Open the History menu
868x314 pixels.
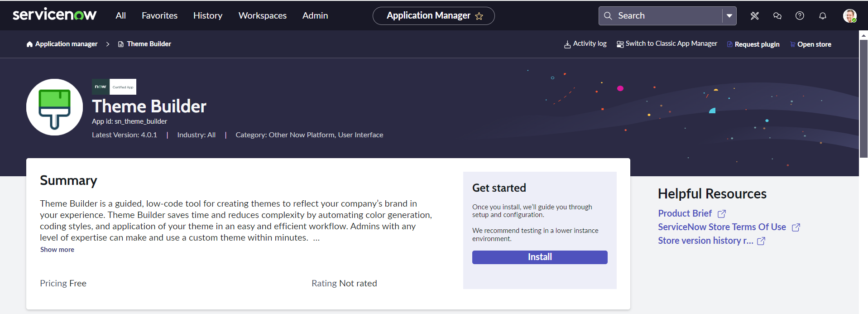(x=208, y=15)
